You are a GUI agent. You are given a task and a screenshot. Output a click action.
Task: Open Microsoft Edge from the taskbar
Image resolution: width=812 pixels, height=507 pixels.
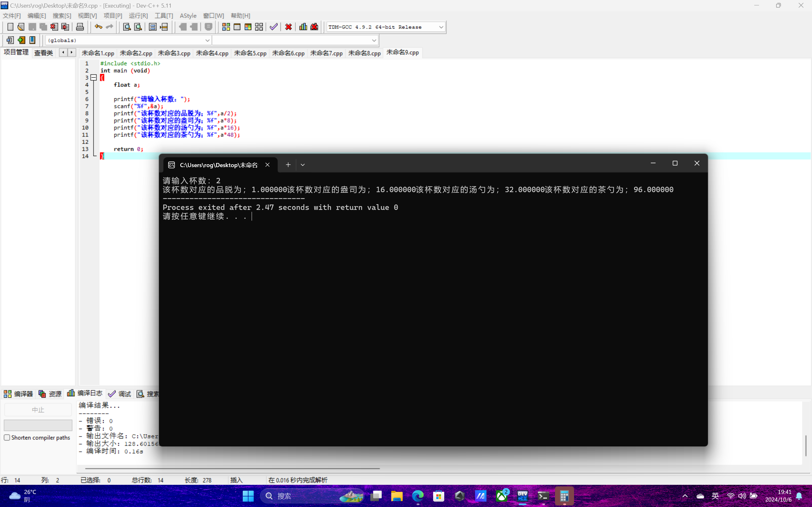tap(418, 496)
